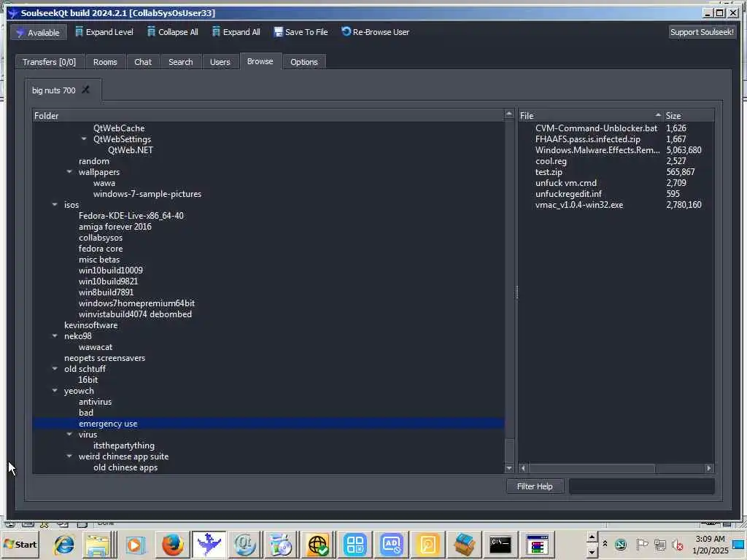Select the amiga forever 2016 folder
The image size is (747, 560).
tap(115, 227)
